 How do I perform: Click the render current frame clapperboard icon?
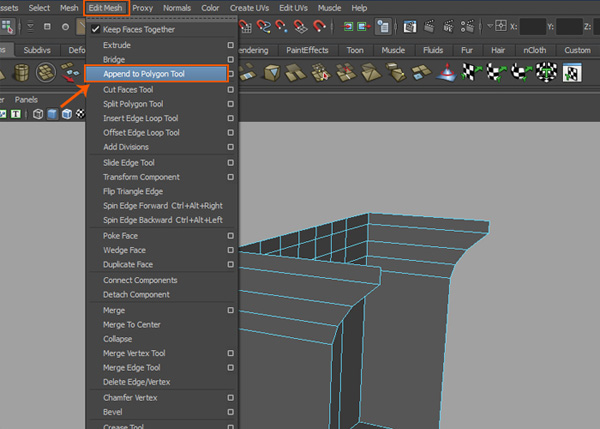tap(429, 26)
